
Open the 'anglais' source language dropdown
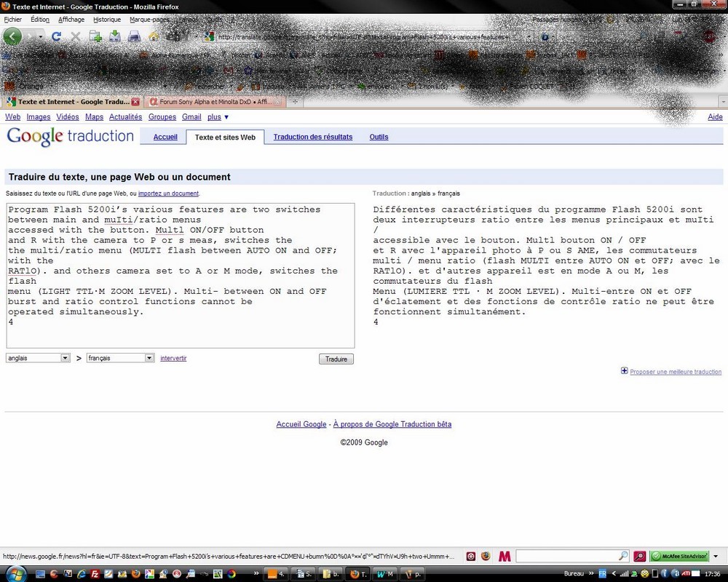click(x=38, y=358)
